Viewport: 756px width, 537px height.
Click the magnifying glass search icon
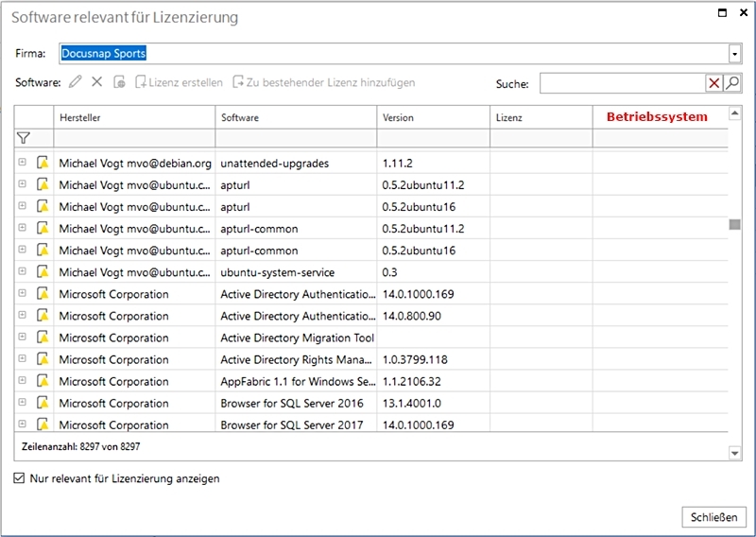point(731,84)
